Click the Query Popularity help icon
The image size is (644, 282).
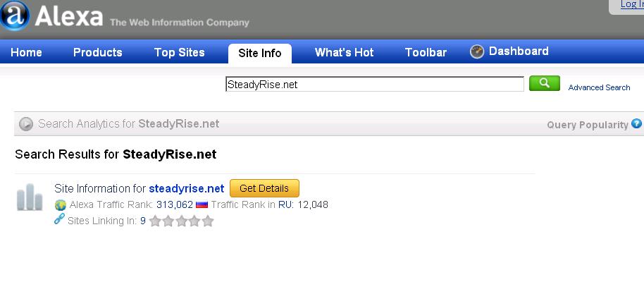coord(637,123)
